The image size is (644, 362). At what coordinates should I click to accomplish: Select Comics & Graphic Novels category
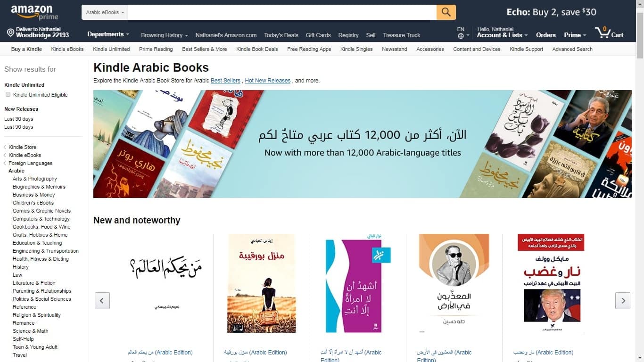coord(41,211)
